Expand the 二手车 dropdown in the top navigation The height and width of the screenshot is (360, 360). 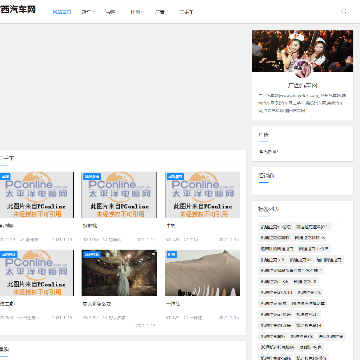[x=188, y=12]
